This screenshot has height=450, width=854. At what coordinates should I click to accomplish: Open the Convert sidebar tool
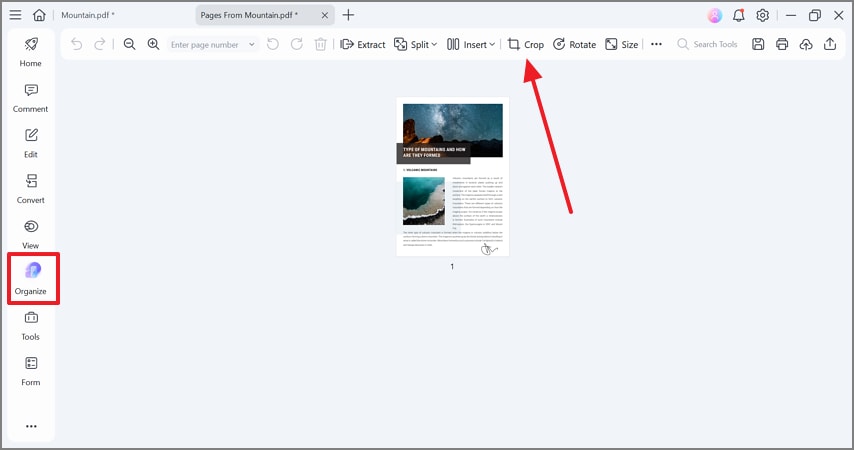tap(30, 188)
